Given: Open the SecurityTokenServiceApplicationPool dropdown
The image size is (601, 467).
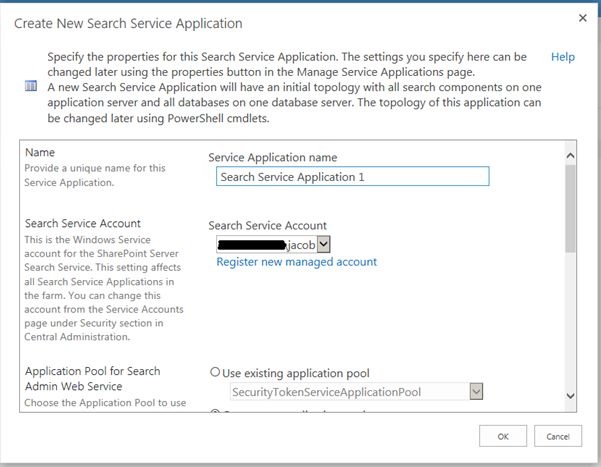Looking at the screenshot, I should [476, 391].
